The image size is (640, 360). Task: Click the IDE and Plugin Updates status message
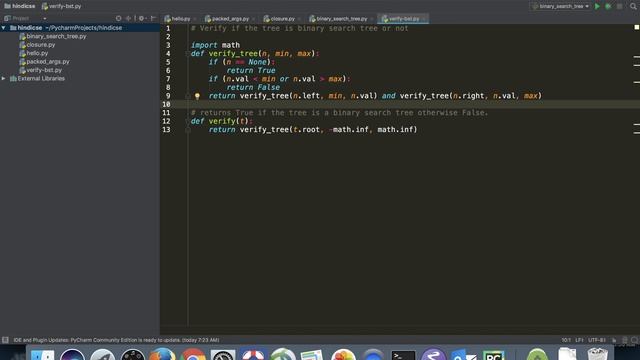(116, 340)
